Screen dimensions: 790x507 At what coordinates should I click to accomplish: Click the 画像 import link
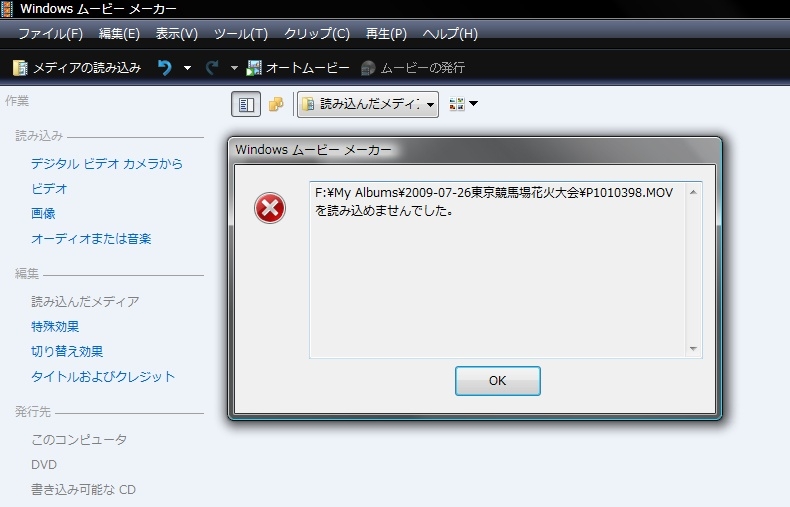click(x=43, y=214)
